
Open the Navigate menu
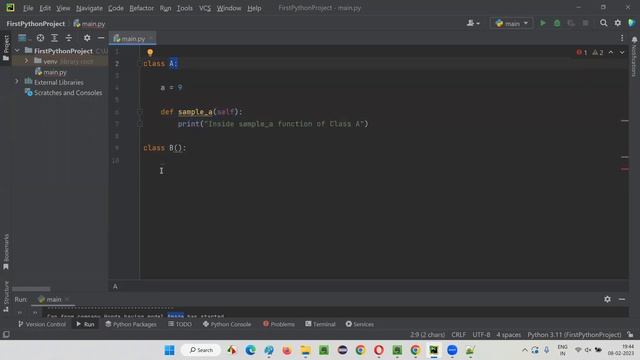89,8
